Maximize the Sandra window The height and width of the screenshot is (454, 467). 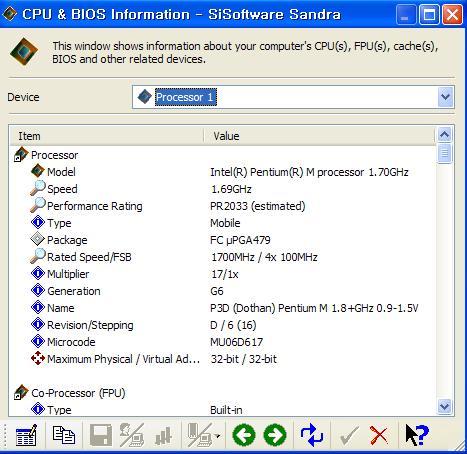(x=429, y=14)
